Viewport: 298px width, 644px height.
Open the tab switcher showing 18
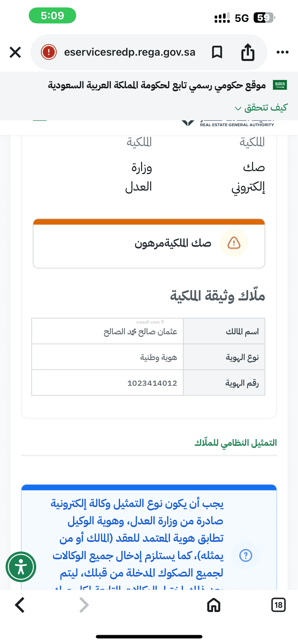click(278, 605)
